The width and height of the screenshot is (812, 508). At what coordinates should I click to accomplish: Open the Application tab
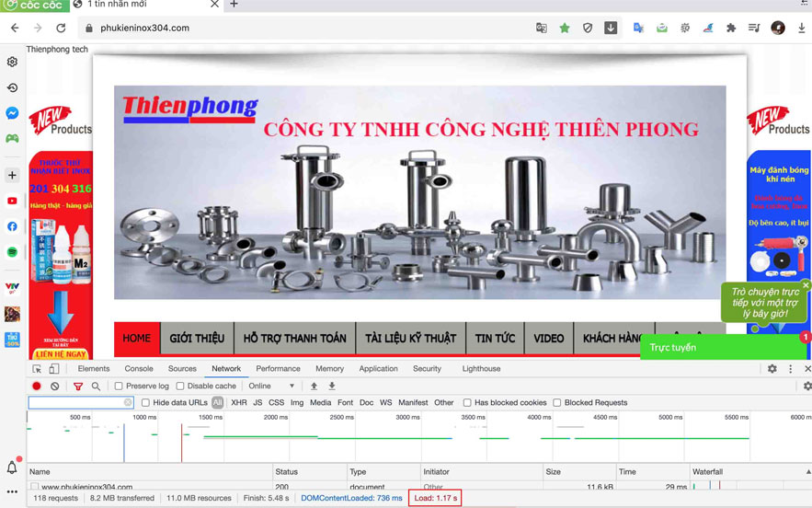[379, 368]
